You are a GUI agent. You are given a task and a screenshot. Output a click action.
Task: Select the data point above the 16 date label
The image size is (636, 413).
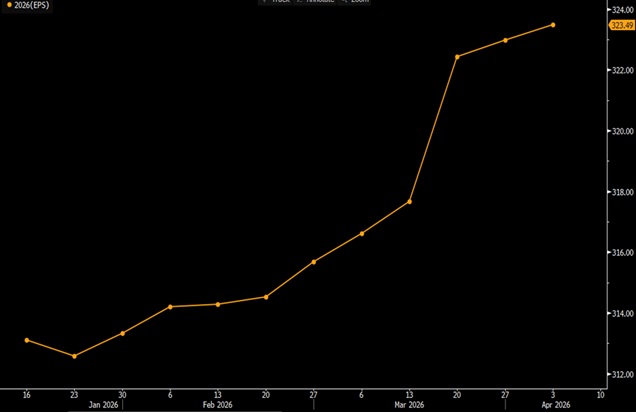[x=27, y=340]
